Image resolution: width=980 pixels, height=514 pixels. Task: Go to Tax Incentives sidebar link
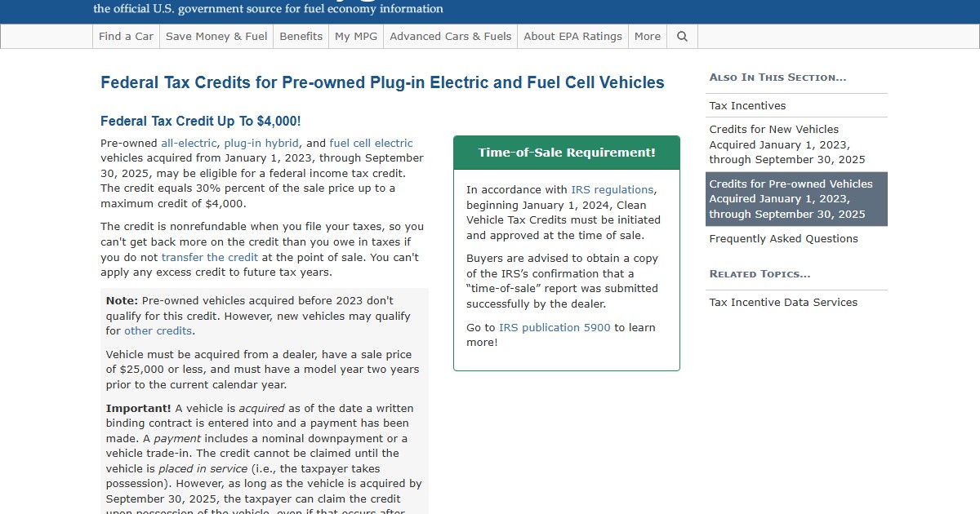tap(796, 105)
